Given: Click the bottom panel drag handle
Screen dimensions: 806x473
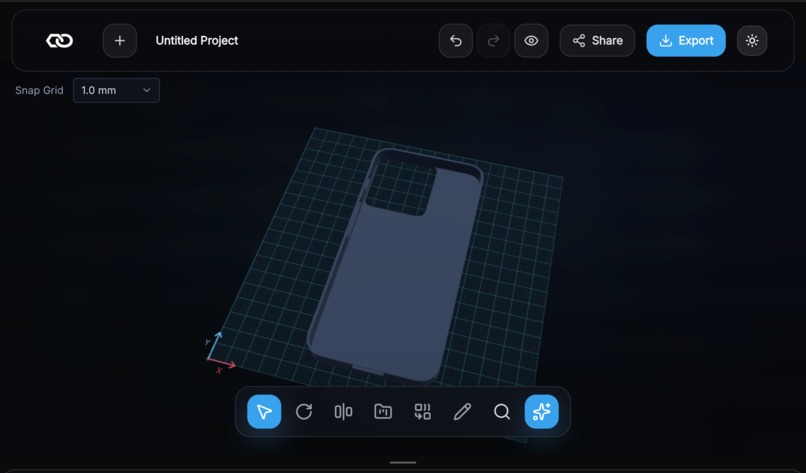Looking at the screenshot, I should pyautogui.click(x=403, y=463).
